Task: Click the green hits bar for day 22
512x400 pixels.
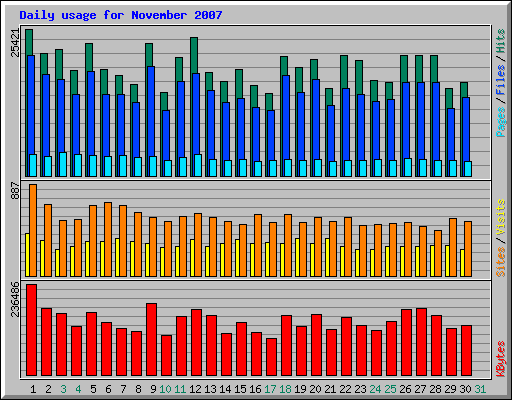Action: coord(344,72)
